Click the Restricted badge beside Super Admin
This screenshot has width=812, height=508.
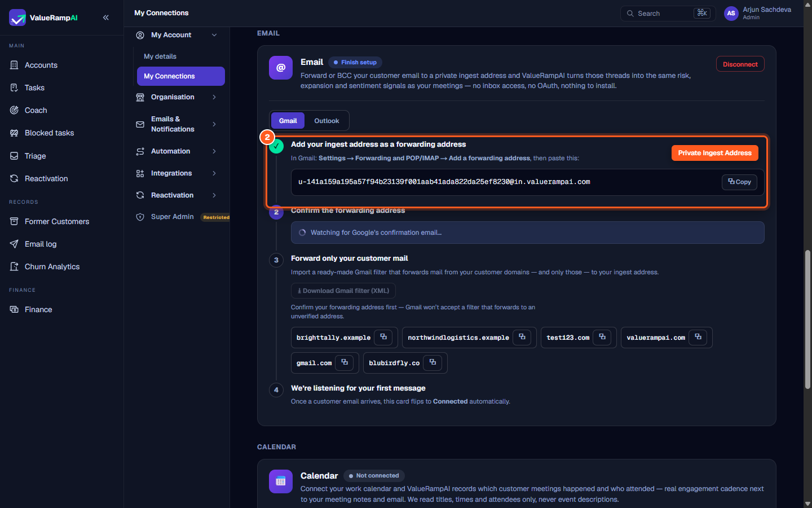(x=217, y=217)
